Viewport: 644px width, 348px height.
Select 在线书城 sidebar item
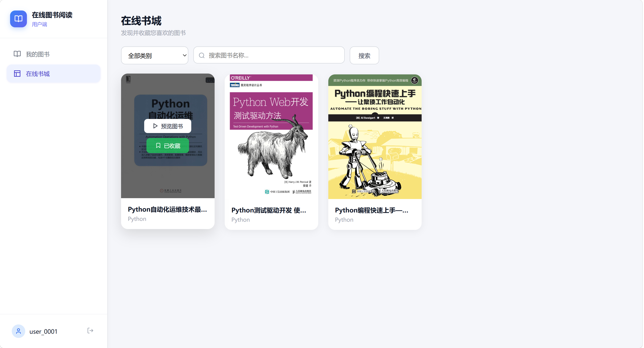[54, 74]
